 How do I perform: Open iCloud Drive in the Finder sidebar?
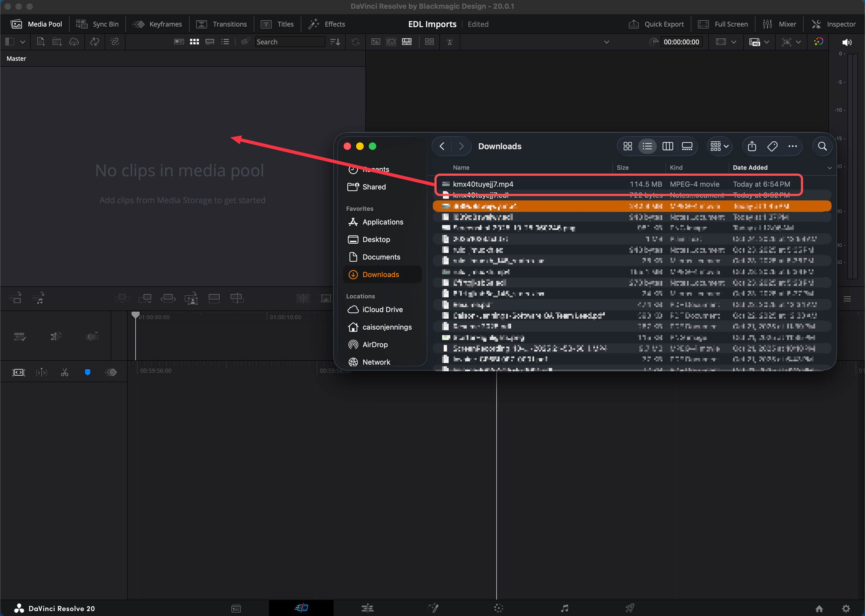coord(382,310)
